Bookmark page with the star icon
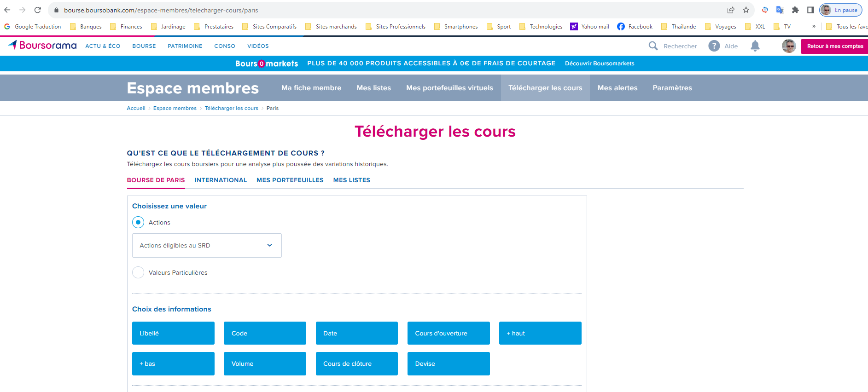 point(746,10)
